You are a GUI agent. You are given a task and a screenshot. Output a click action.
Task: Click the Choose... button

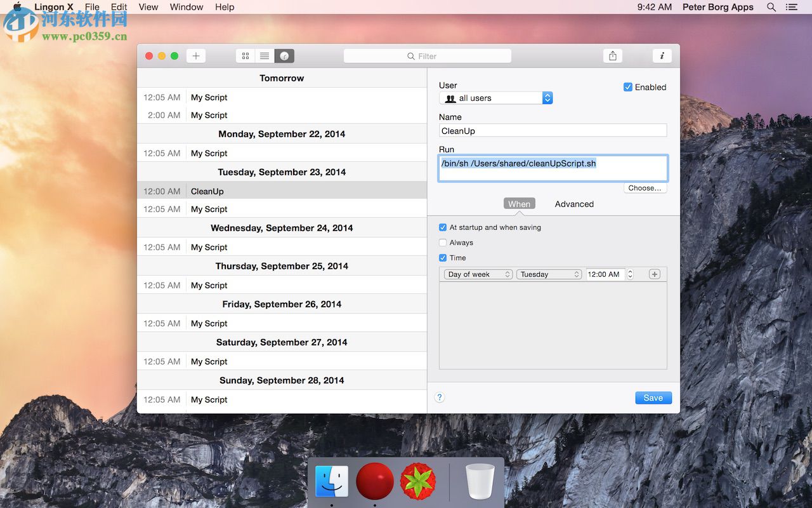point(645,188)
